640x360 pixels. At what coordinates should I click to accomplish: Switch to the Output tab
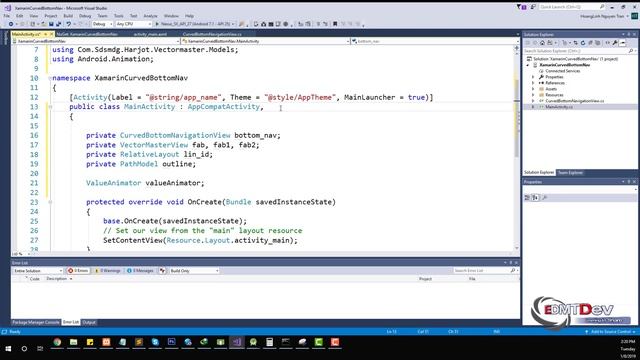(89, 322)
